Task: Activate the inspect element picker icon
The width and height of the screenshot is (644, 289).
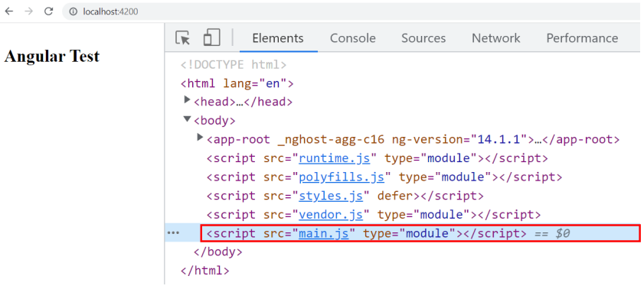Action: (183, 37)
